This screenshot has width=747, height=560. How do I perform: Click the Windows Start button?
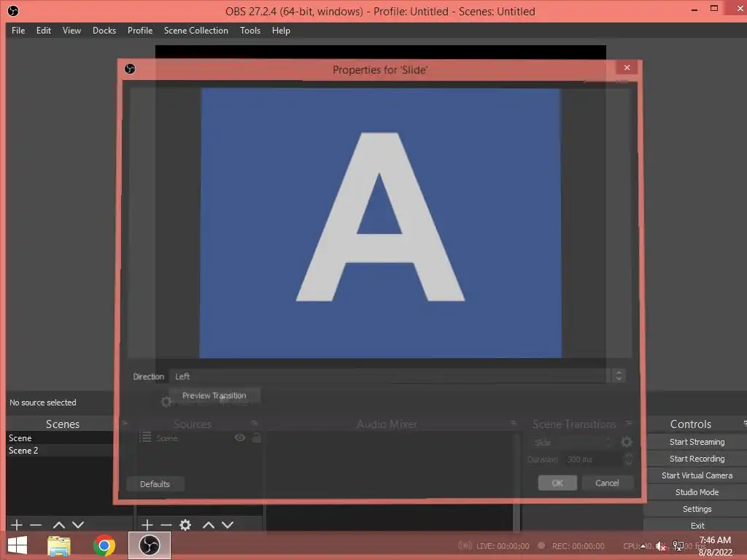(18, 545)
